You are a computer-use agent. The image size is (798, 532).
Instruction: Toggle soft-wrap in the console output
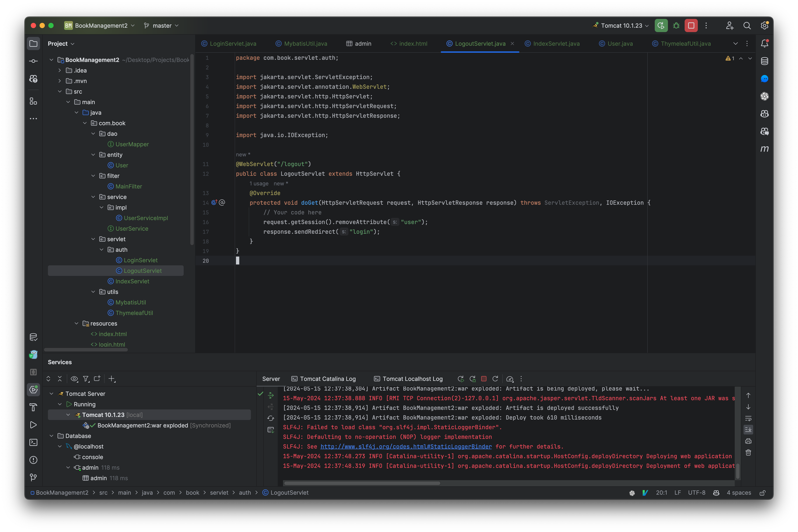click(x=749, y=418)
